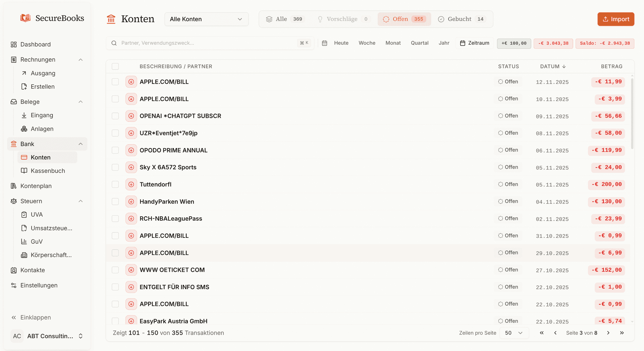Click the expenses total -€ 3.043,38 badge
Screen dimensions: 644x351
pyautogui.click(x=553, y=43)
